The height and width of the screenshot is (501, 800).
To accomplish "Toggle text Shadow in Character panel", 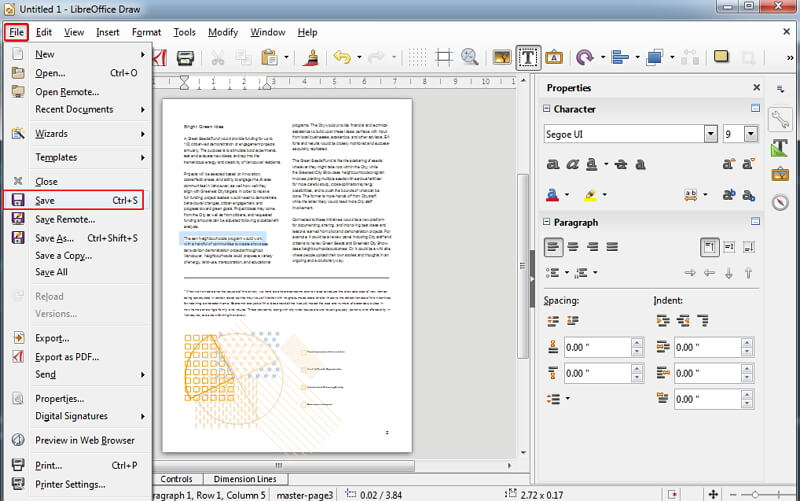I will click(641, 164).
